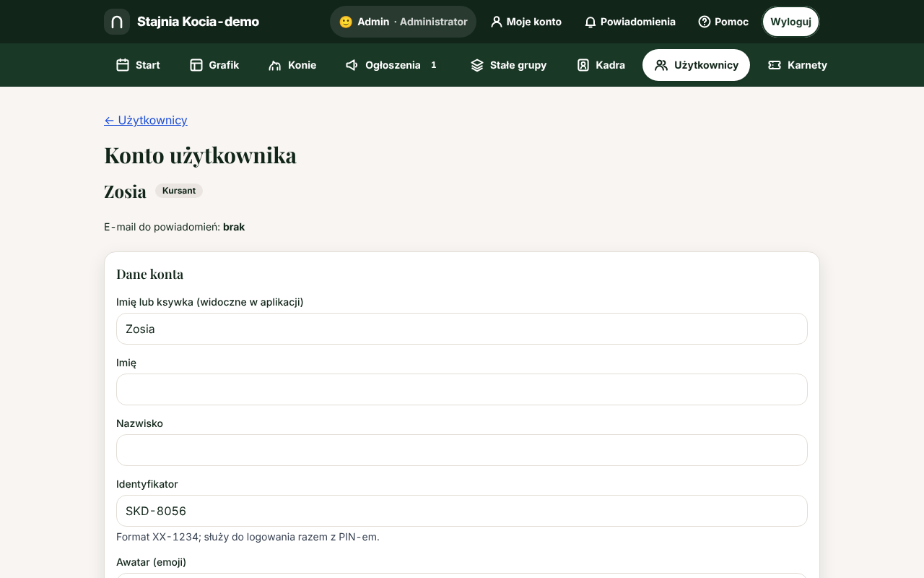Click the people icon in the Użytkownicy tab
924x578 pixels.
pyautogui.click(x=661, y=65)
